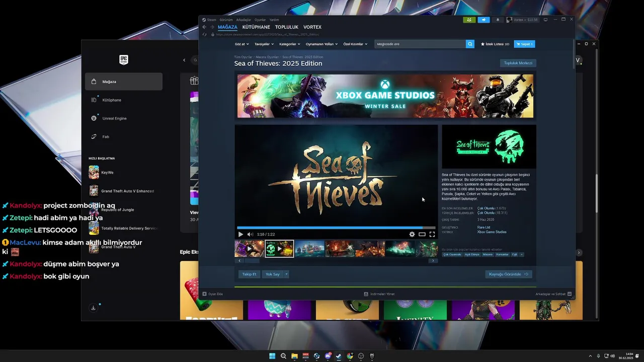
Task: Open Chrome from the taskbar
Action: click(350, 356)
